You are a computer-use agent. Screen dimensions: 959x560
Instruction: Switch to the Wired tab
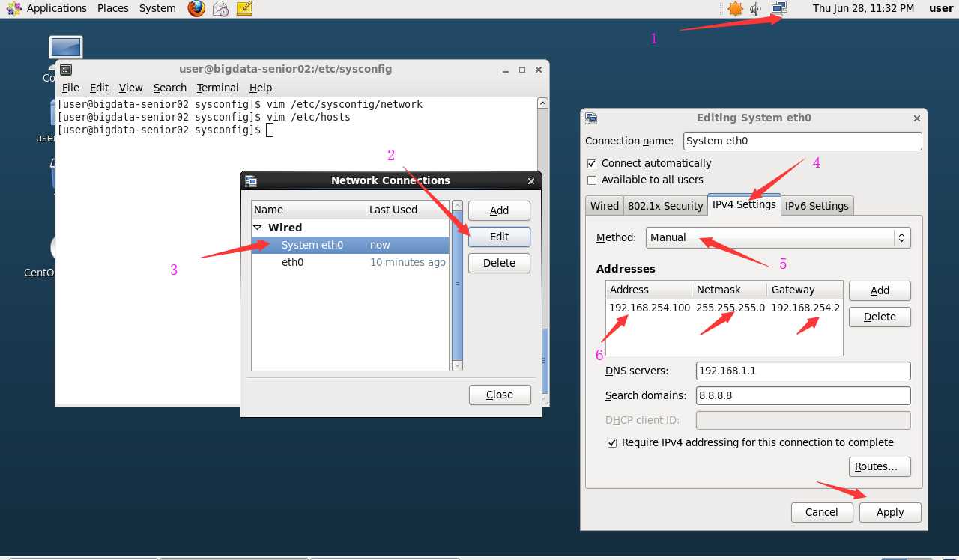(x=605, y=206)
